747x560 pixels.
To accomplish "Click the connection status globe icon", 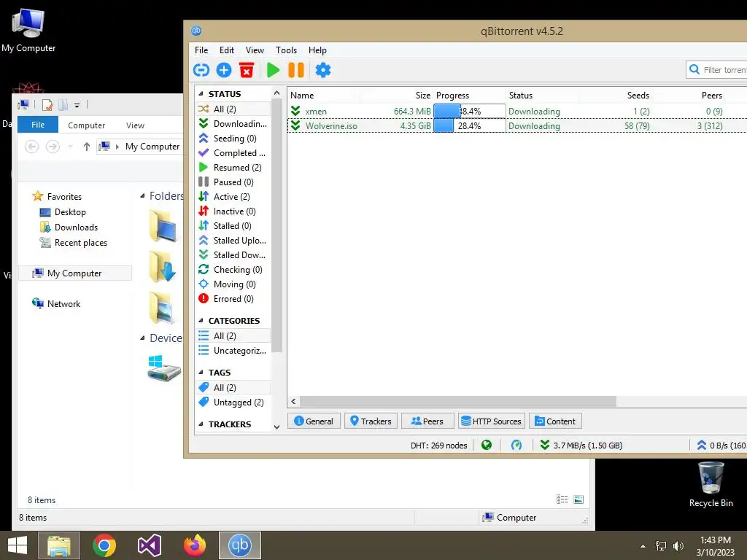I will 487,446.
